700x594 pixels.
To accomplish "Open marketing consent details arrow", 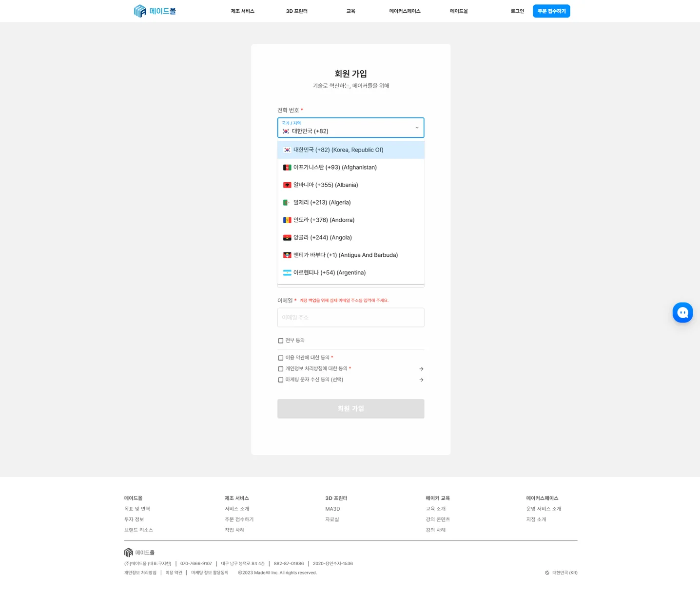I will (421, 380).
